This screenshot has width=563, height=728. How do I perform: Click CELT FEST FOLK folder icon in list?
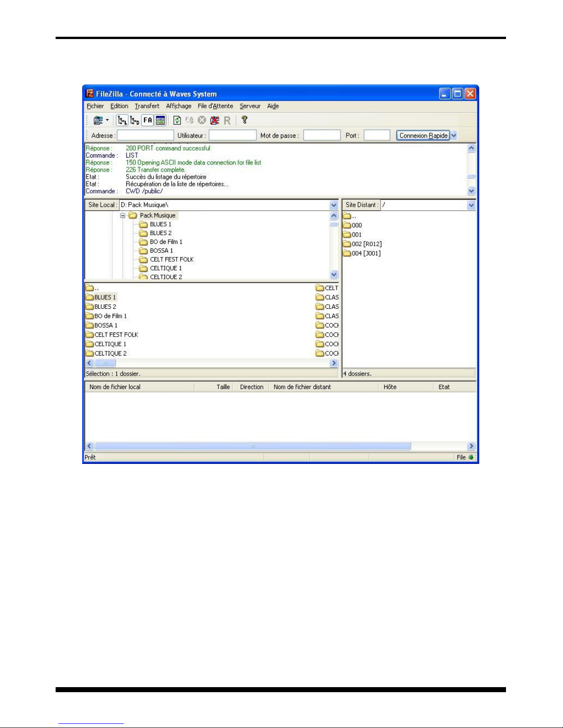(x=90, y=334)
